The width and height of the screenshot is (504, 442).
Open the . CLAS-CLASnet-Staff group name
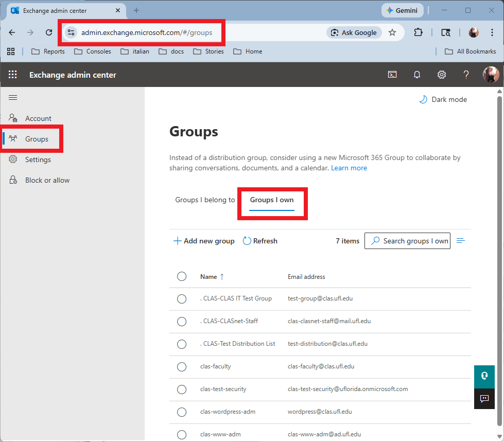(229, 321)
